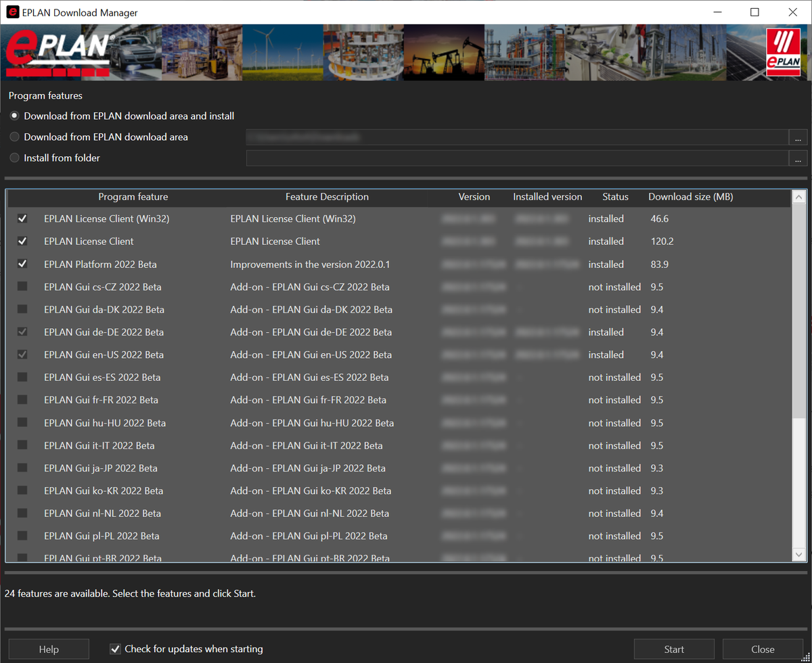
Task: Click the Start button
Action: pyautogui.click(x=674, y=649)
